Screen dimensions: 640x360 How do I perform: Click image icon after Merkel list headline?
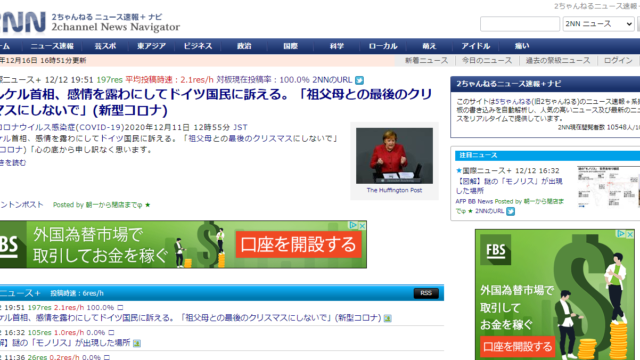(x=387, y=318)
